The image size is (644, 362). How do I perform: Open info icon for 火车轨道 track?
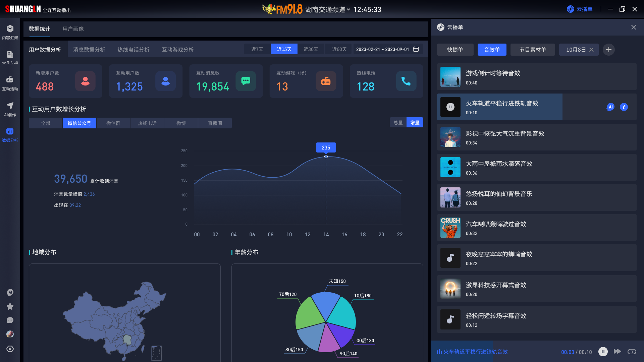click(624, 107)
